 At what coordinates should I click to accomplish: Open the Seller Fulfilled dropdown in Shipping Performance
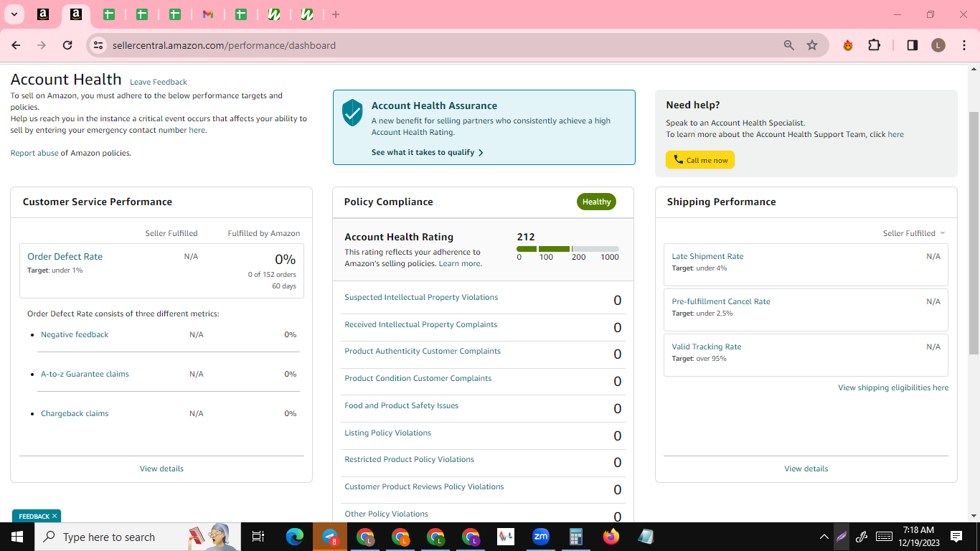click(x=914, y=233)
